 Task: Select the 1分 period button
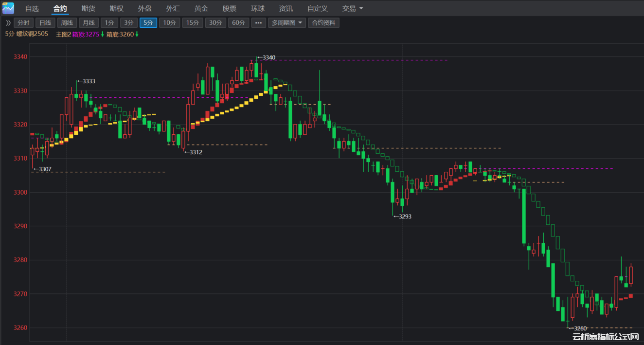109,23
